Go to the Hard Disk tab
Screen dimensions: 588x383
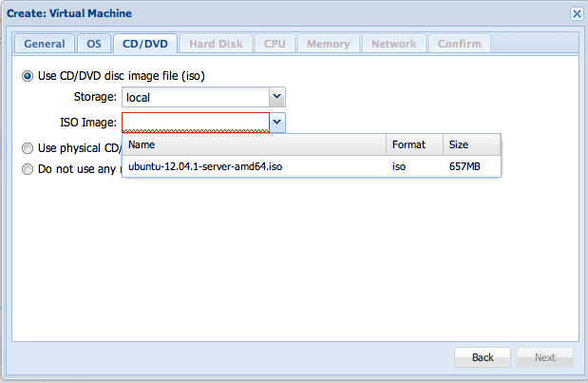[x=216, y=44]
